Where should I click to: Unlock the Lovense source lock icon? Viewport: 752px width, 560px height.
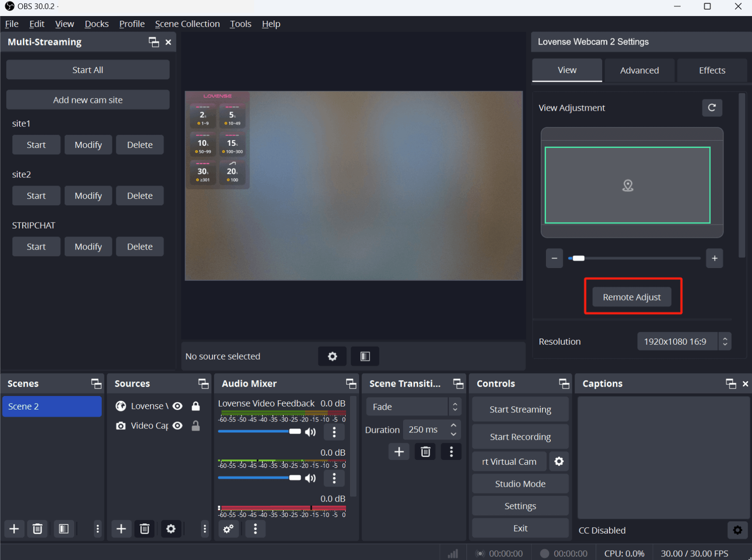[x=195, y=406]
